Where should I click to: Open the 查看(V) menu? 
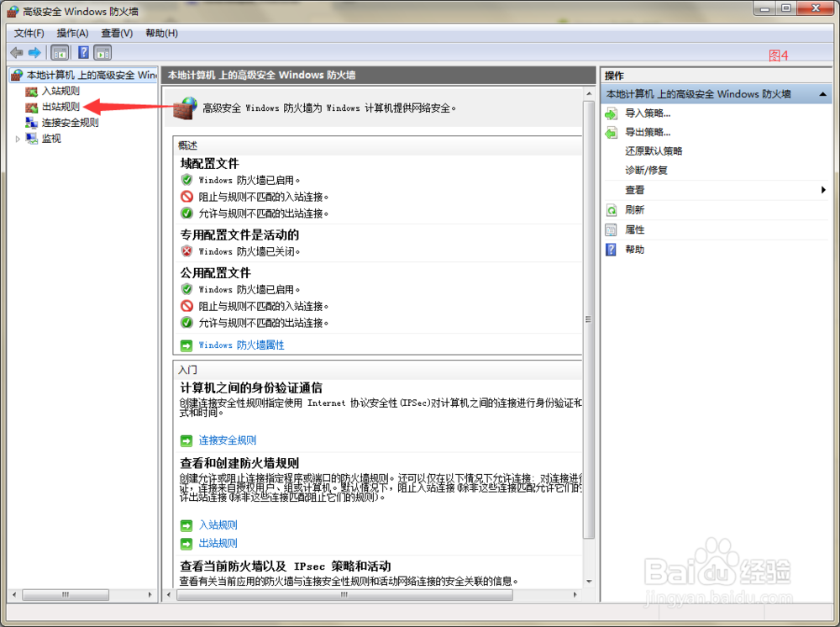(x=117, y=34)
